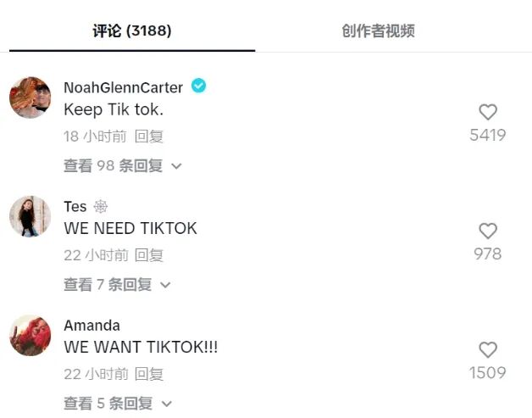
Task: Switch to the 创作者视频 tab
Action: pyautogui.click(x=378, y=31)
